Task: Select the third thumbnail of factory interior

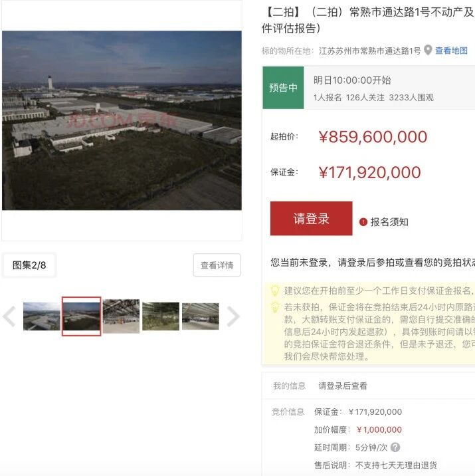Action: (121, 316)
